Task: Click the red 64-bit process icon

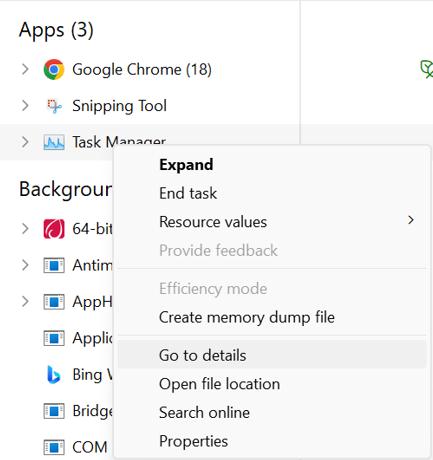Action: point(54,229)
